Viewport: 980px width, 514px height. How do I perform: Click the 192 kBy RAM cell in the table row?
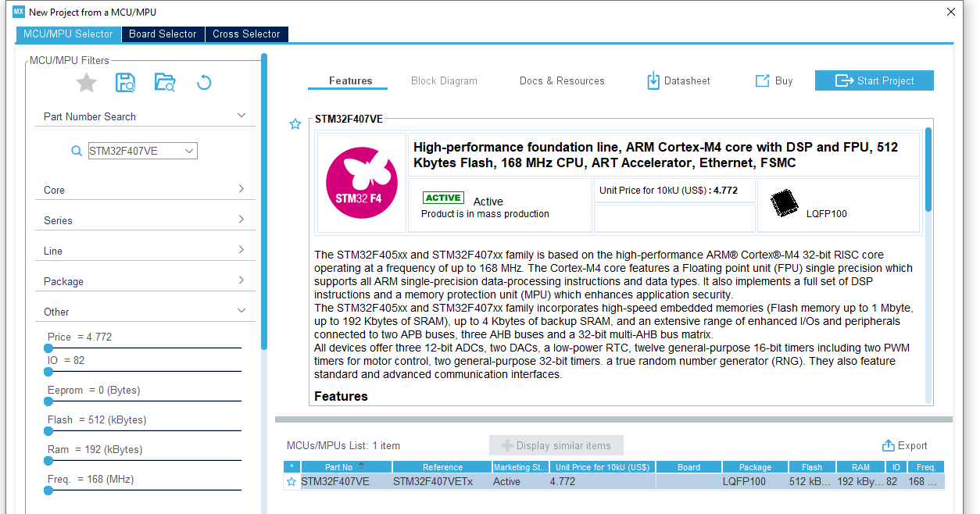[x=860, y=482]
